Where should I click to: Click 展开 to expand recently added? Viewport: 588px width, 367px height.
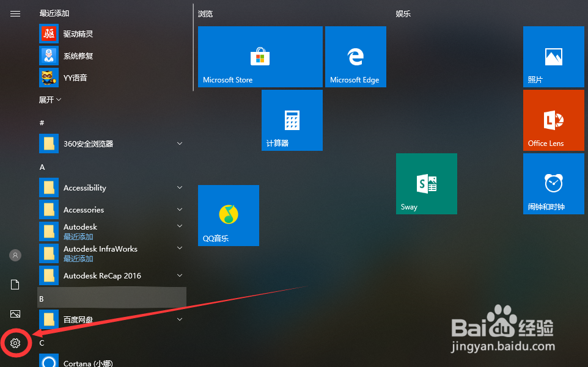tap(50, 100)
